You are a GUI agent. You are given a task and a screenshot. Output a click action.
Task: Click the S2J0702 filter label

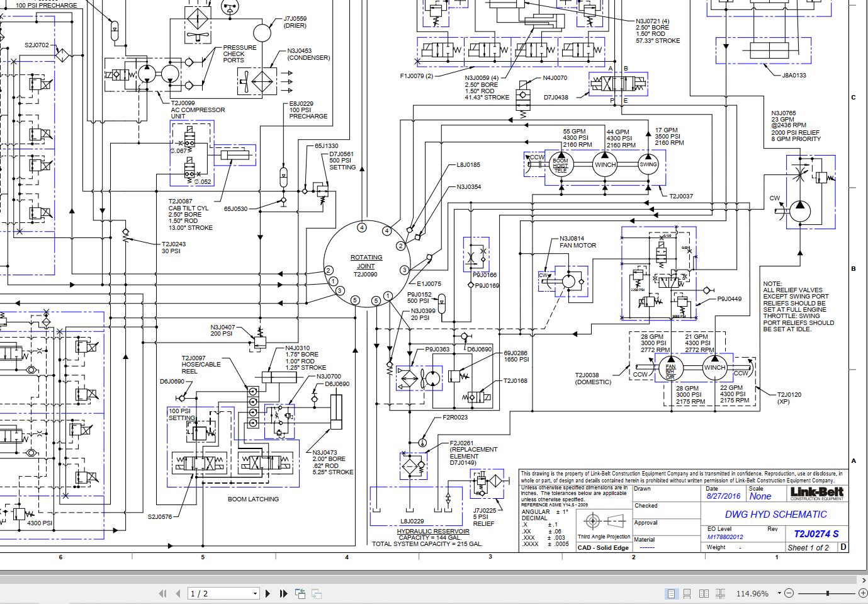37,45
